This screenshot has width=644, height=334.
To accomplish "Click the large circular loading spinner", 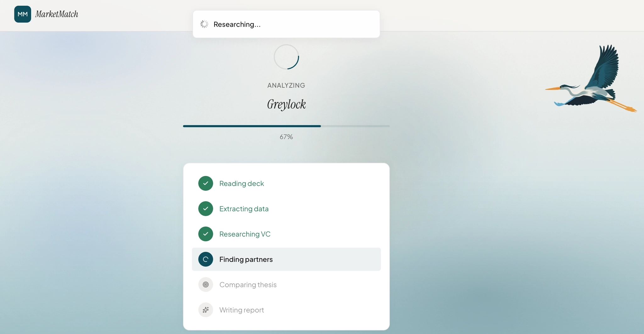I will (286, 57).
